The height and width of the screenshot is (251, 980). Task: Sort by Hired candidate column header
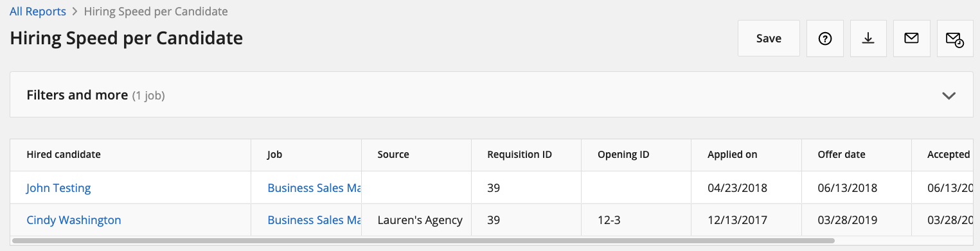(64, 155)
